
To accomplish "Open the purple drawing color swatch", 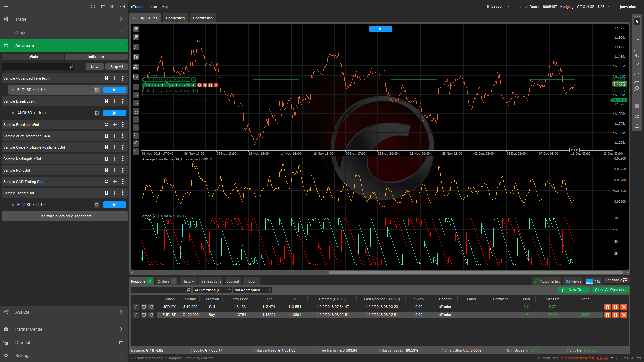I will [637, 106].
